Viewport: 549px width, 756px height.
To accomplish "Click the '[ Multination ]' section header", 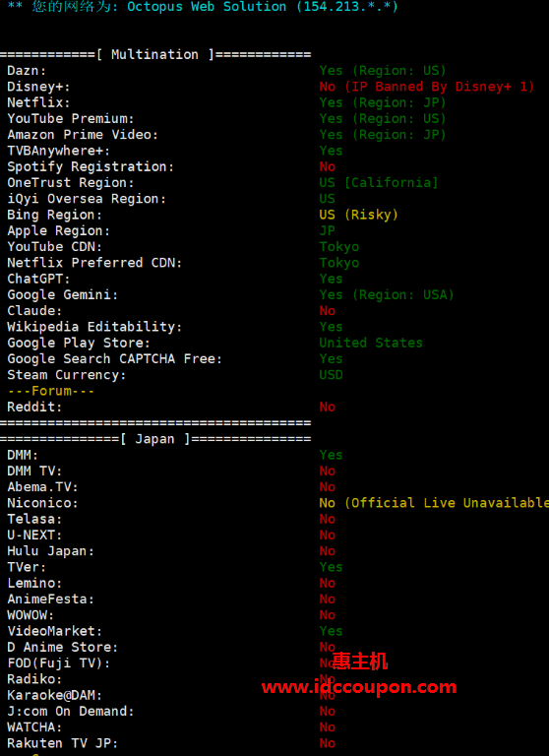I will pyautogui.click(x=155, y=54).
